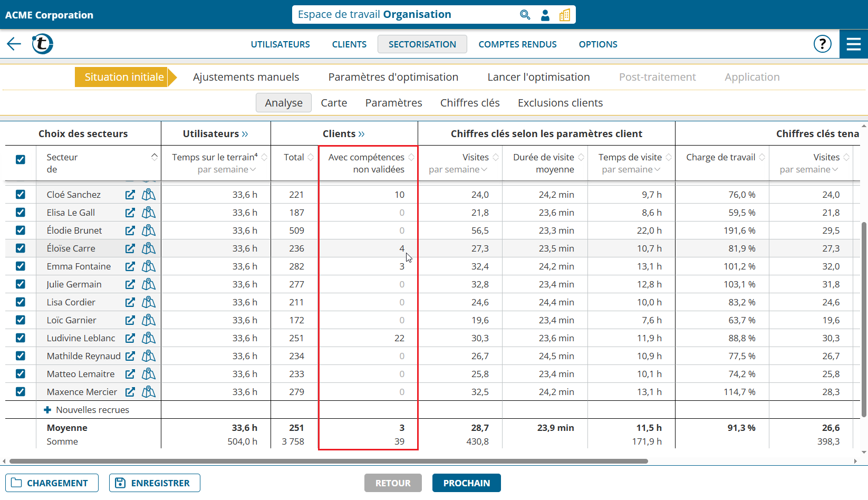Click the search magnifier in workspace bar
Viewport: 868px width, 500px height.
tap(525, 15)
